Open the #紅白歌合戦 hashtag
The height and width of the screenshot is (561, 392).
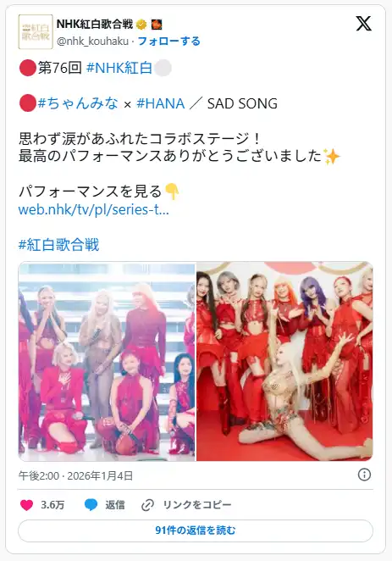pyautogui.click(x=58, y=245)
